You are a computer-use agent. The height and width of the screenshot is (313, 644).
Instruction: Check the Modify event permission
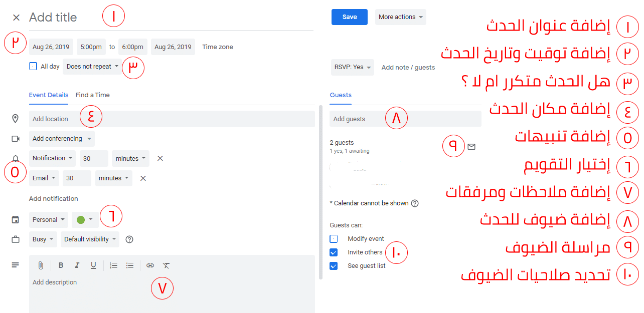click(334, 238)
